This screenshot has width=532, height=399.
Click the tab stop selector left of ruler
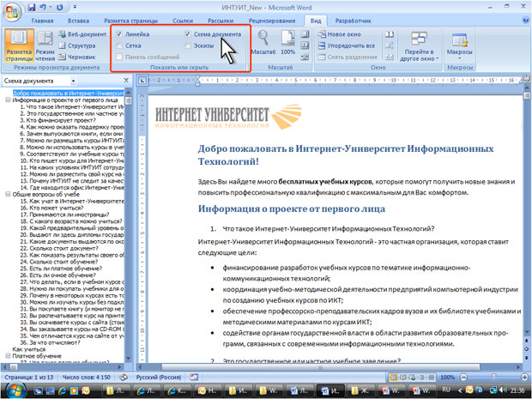(142, 81)
